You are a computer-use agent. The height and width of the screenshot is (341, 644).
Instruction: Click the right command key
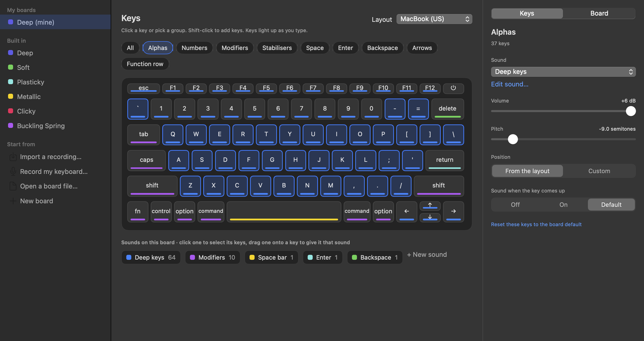pos(357,212)
